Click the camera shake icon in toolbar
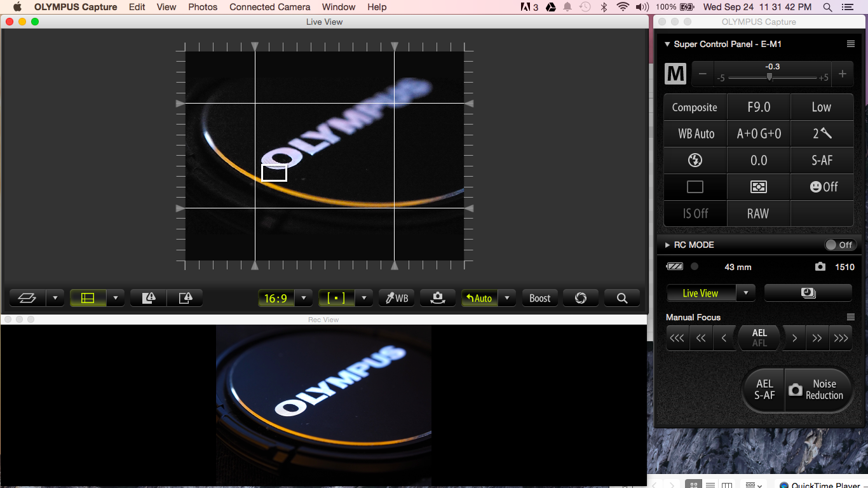The height and width of the screenshot is (488, 868). click(437, 298)
